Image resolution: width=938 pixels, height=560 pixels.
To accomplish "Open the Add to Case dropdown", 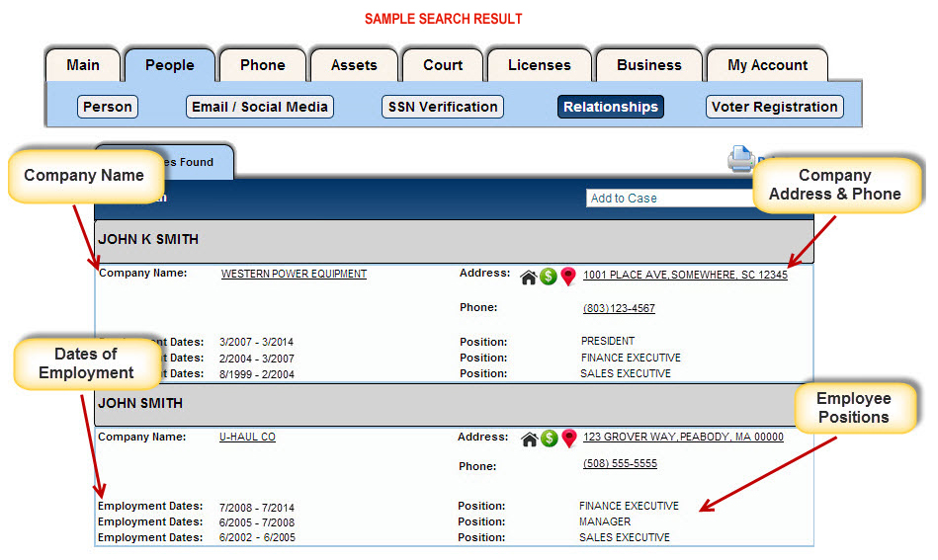I will coord(669,199).
